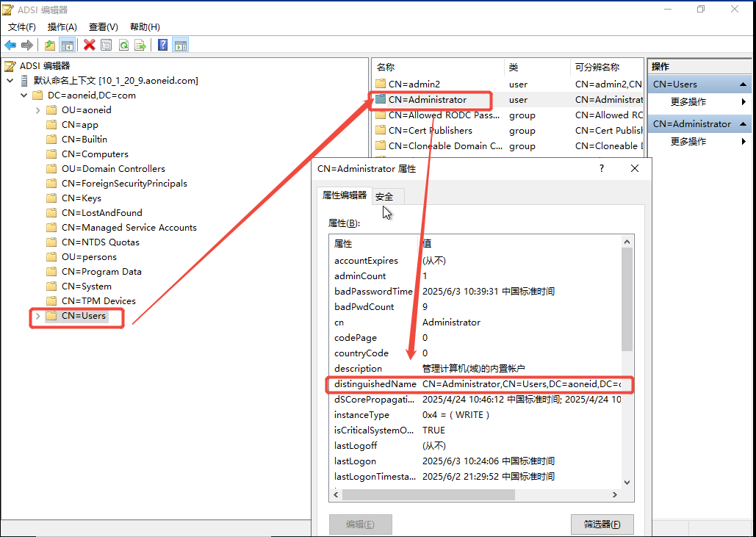Select the CN=NTDS Quotas tree item
Image resolution: width=756 pixels, height=537 pixels.
100,242
